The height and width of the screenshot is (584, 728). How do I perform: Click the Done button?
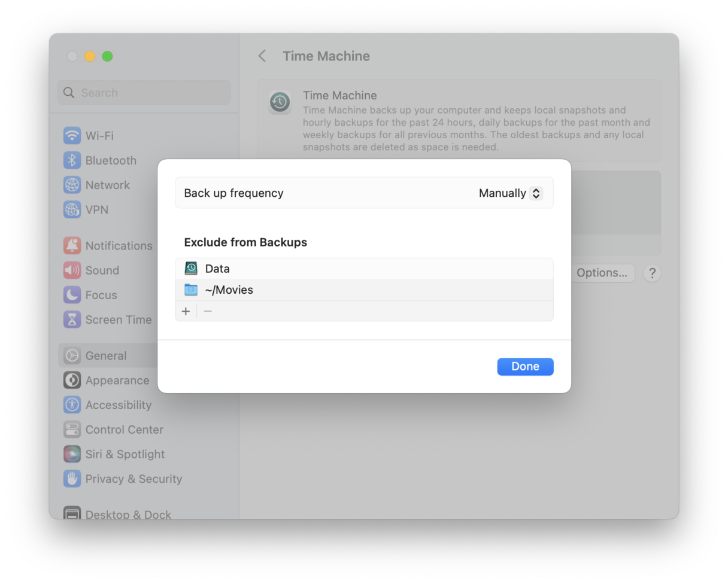click(x=525, y=366)
